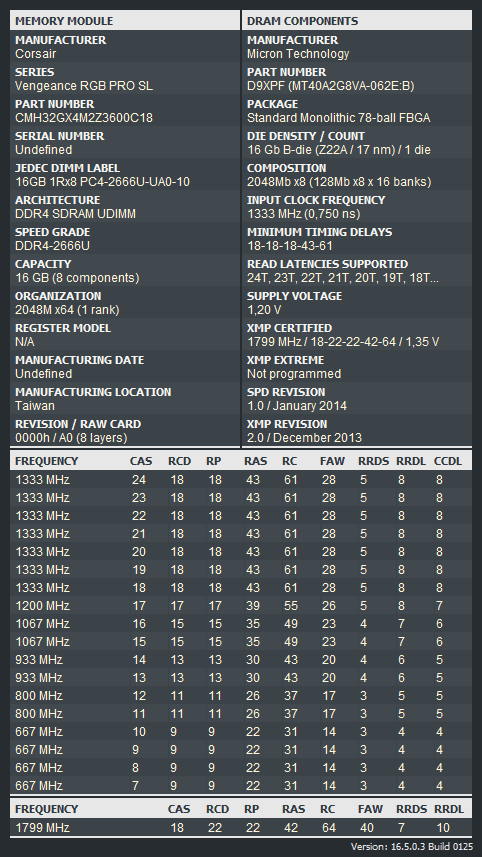The width and height of the screenshot is (482, 857).
Task: Click the Corsair manufacturer value
Action: (36, 54)
